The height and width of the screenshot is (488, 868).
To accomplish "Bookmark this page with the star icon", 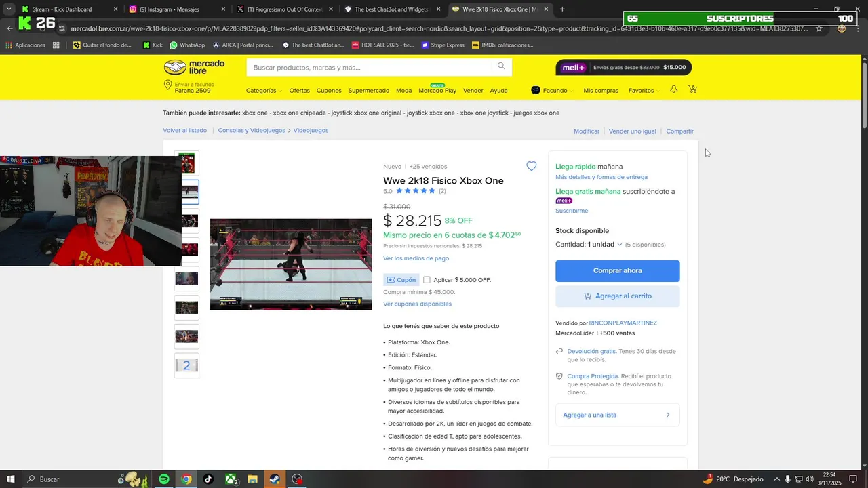I will (819, 28).
